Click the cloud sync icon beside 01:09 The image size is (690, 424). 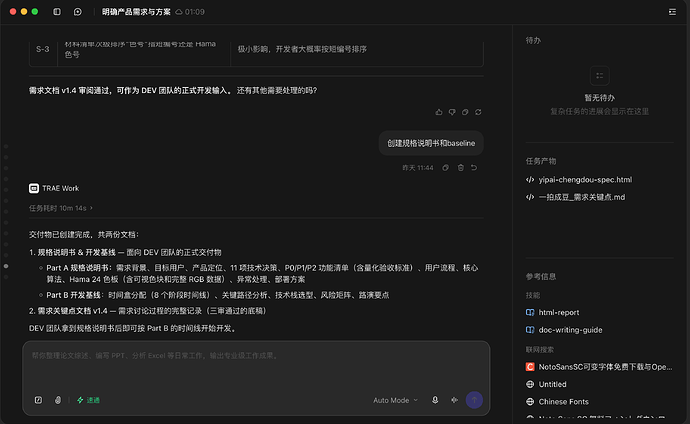click(179, 12)
